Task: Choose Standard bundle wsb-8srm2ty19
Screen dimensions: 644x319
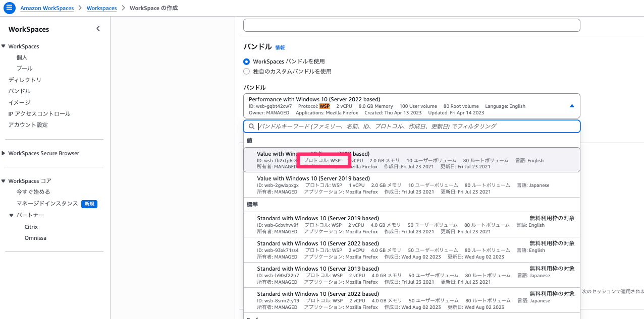Action: [412, 300]
